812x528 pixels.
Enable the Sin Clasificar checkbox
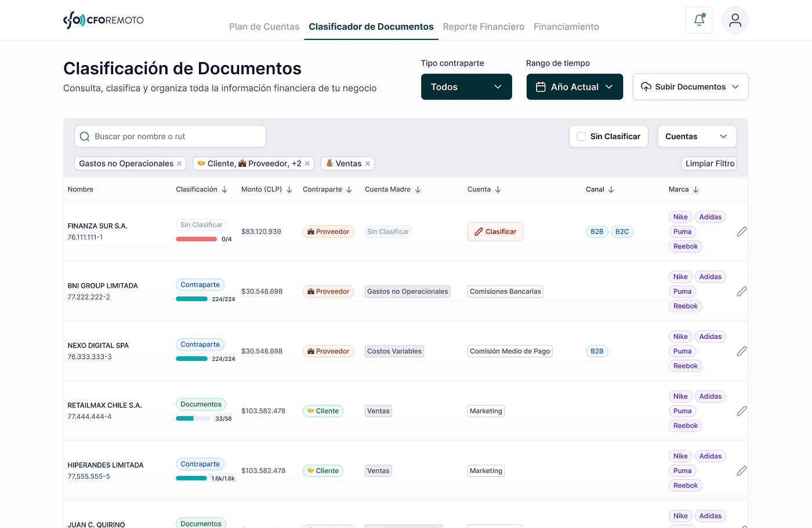(581, 136)
